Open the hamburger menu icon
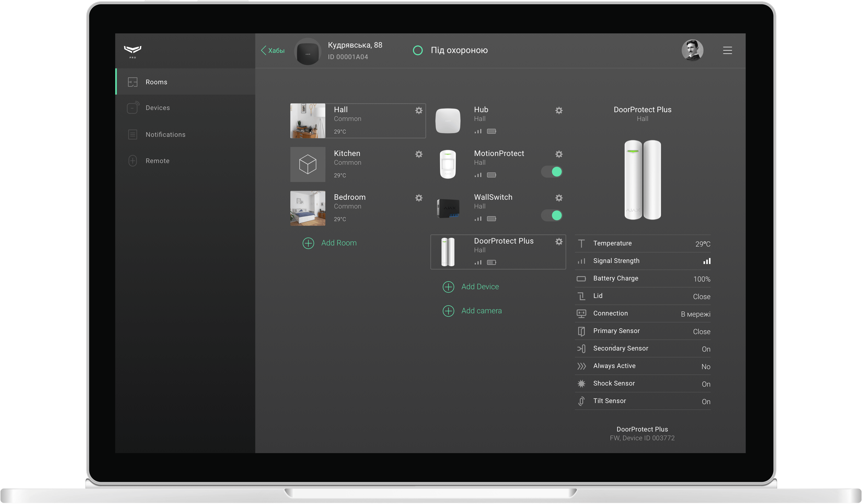862x504 pixels. click(727, 51)
